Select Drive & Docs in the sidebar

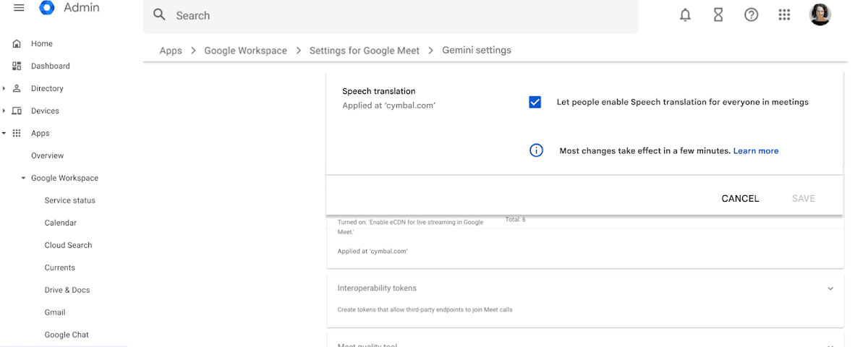67,290
